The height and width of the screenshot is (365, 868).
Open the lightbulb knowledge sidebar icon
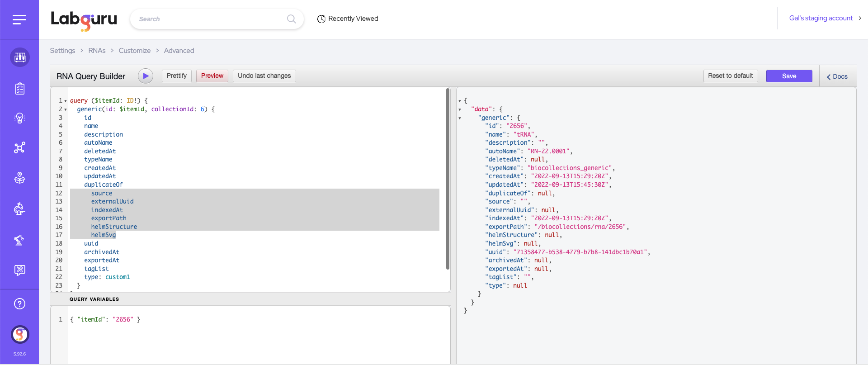coord(20,118)
